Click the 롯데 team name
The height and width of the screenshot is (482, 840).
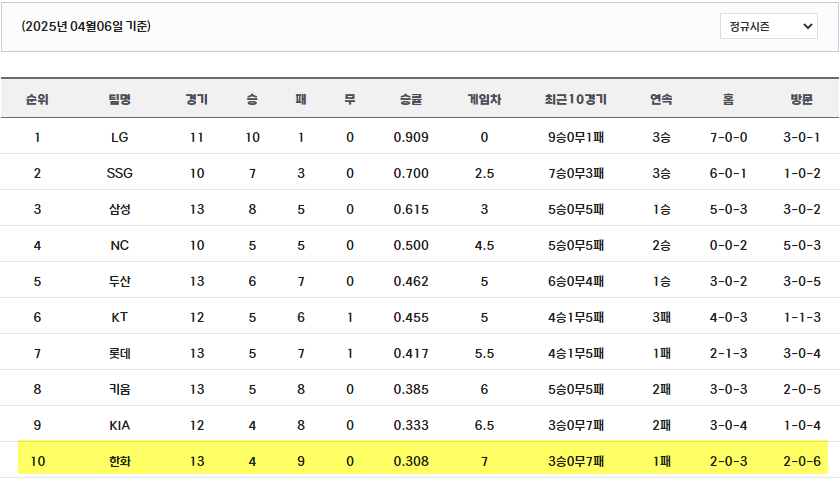coord(119,353)
